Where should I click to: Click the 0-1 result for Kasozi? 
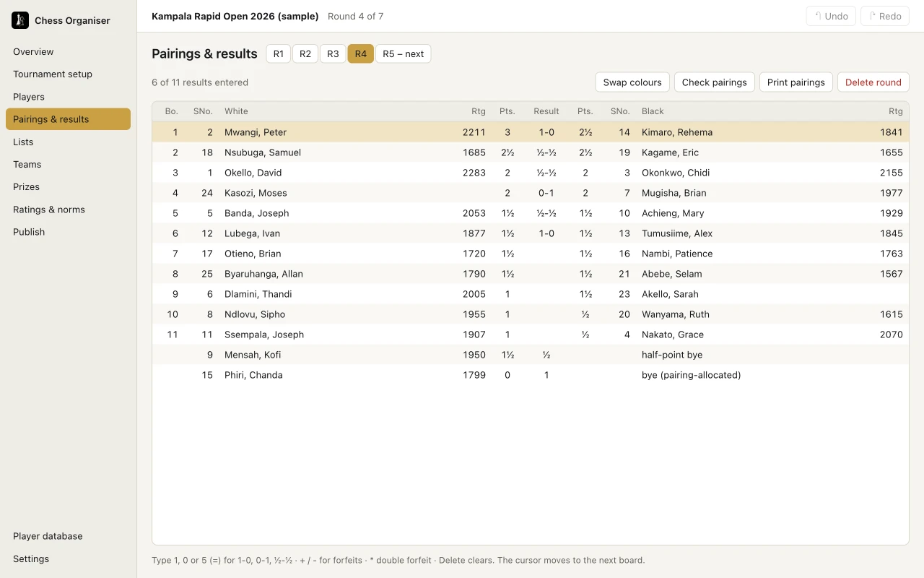[x=546, y=193]
